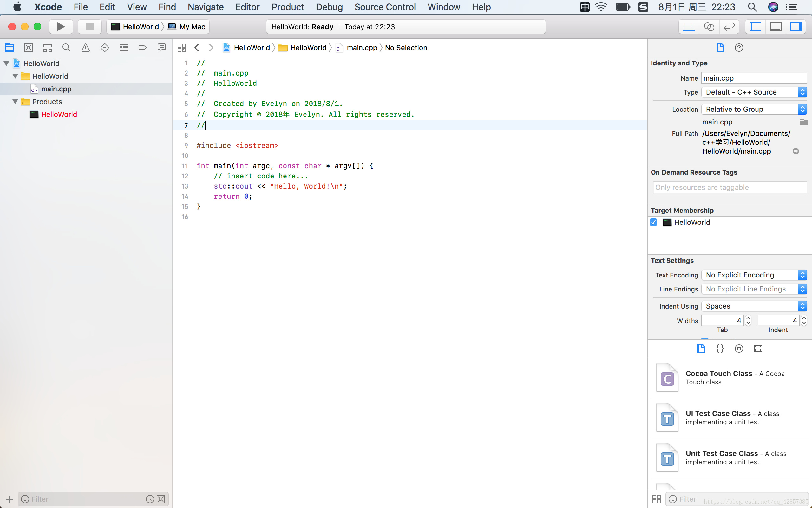Go forward in editor history

[211, 48]
